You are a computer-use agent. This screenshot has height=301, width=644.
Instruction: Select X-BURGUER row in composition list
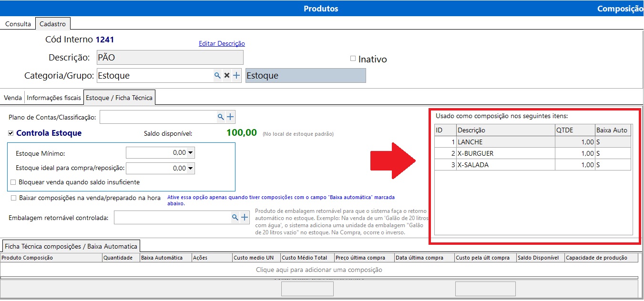[505, 153]
